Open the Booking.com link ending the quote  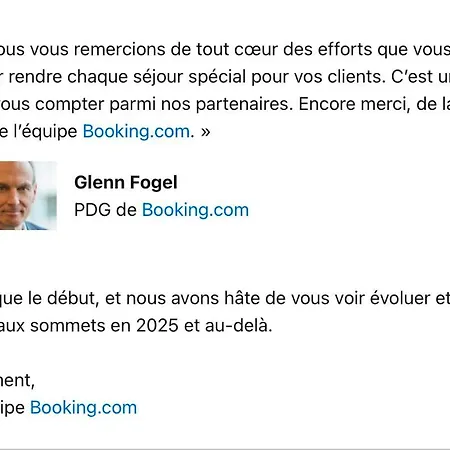click(x=136, y=131)
